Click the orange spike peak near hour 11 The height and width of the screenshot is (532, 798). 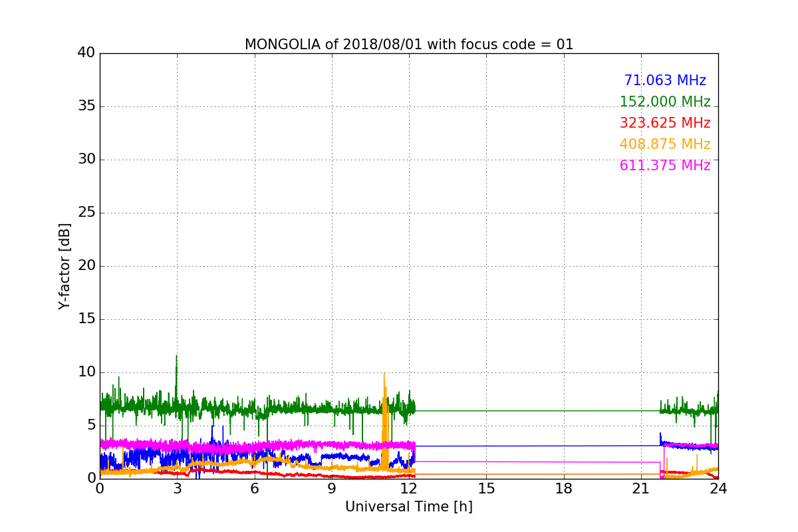(384, 374)
